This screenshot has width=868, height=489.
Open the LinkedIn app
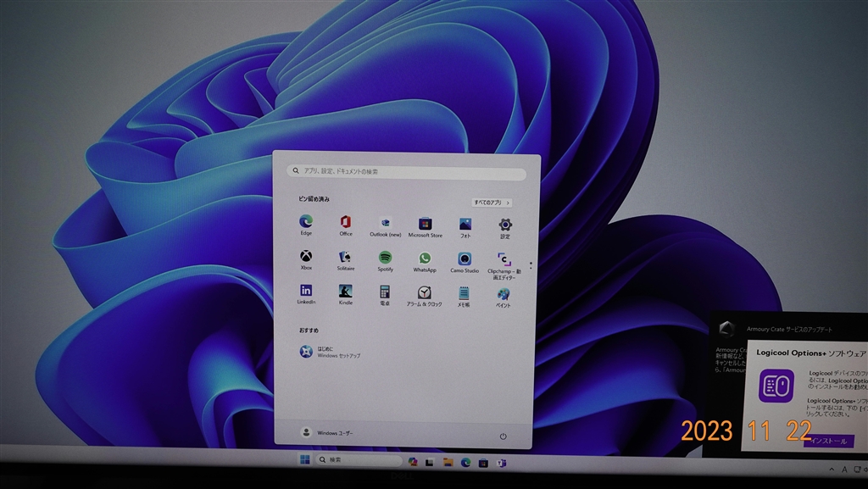coord(306,294)
